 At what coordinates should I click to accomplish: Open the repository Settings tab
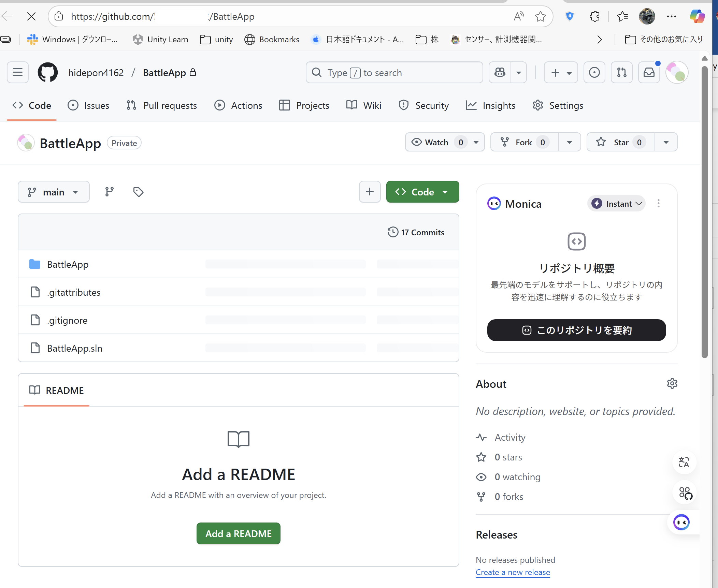[558, 105]
